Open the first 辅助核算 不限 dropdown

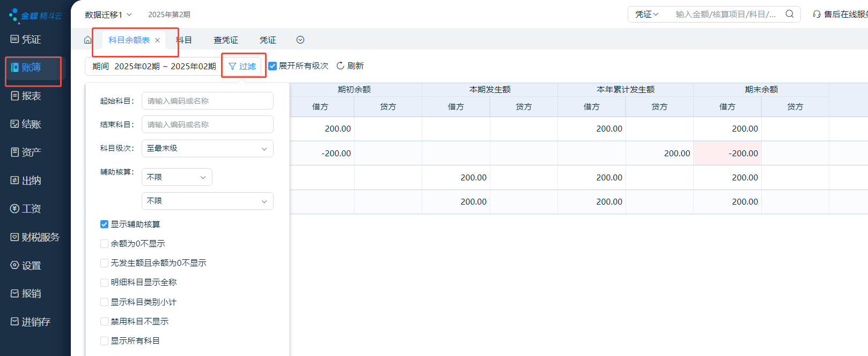pos(176,177)
